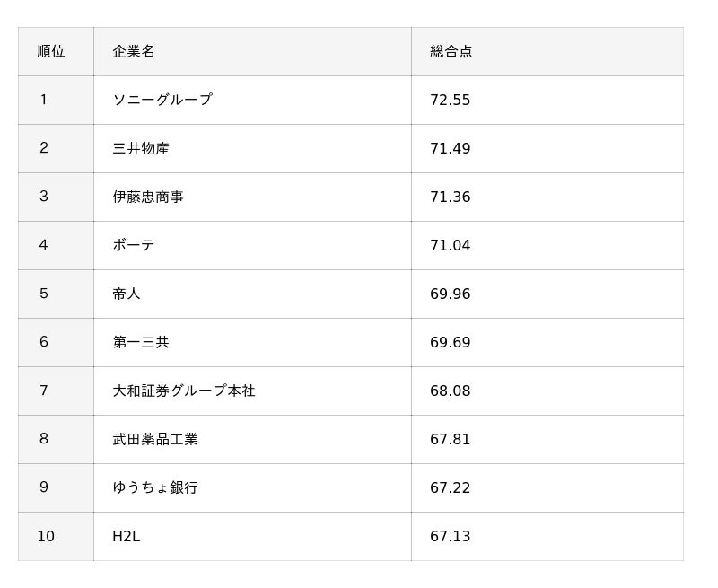Select the 武田薬品工業 company cell
Screen dimensions: 718x588
155,439
